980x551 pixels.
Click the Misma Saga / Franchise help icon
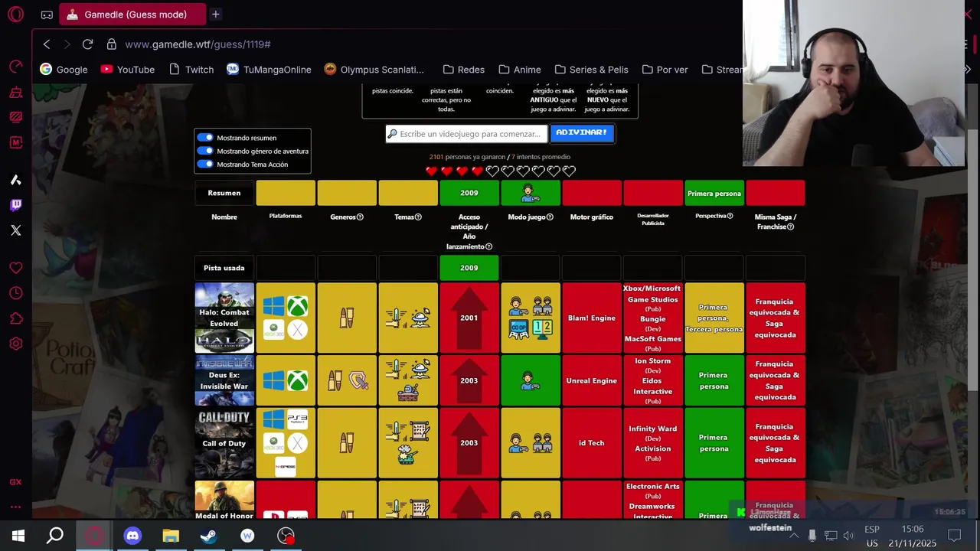[x=791, y=227]
